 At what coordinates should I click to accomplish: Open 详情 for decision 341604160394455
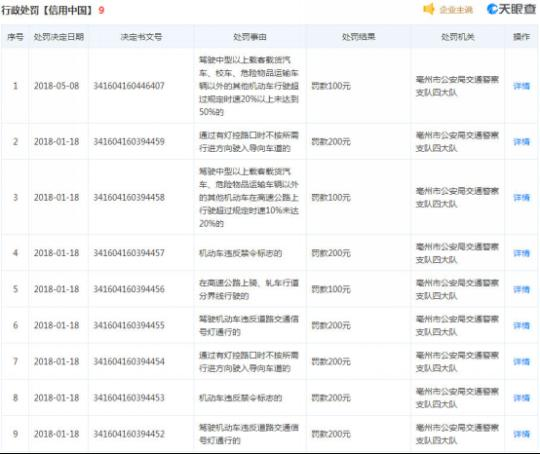521,326
